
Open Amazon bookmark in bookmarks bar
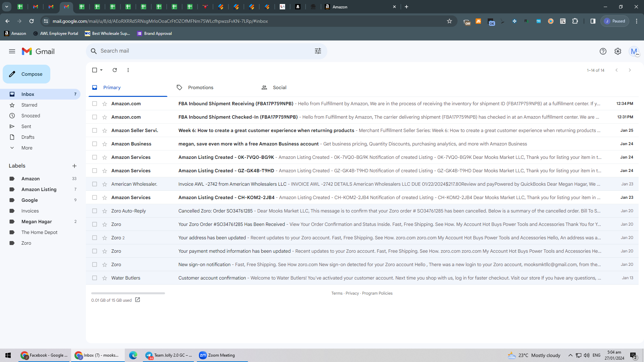[15, 34]
